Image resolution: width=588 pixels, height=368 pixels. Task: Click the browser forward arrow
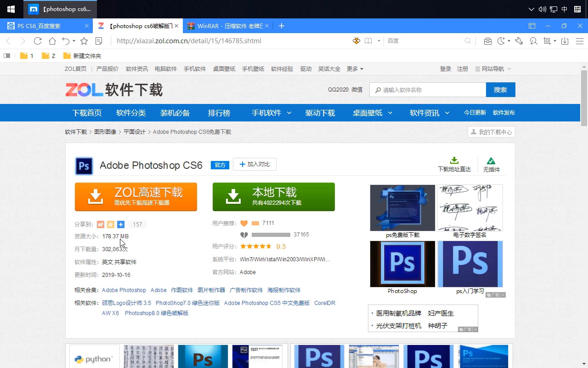tap(23, 41)
